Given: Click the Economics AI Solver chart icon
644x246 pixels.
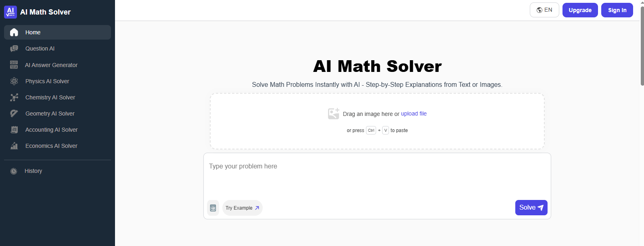Looking at the screenshot, I should (x=14, y=146).
